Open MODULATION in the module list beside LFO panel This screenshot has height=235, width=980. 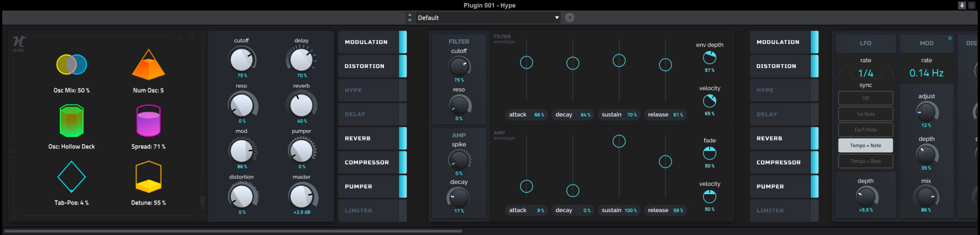click(784, 42)
